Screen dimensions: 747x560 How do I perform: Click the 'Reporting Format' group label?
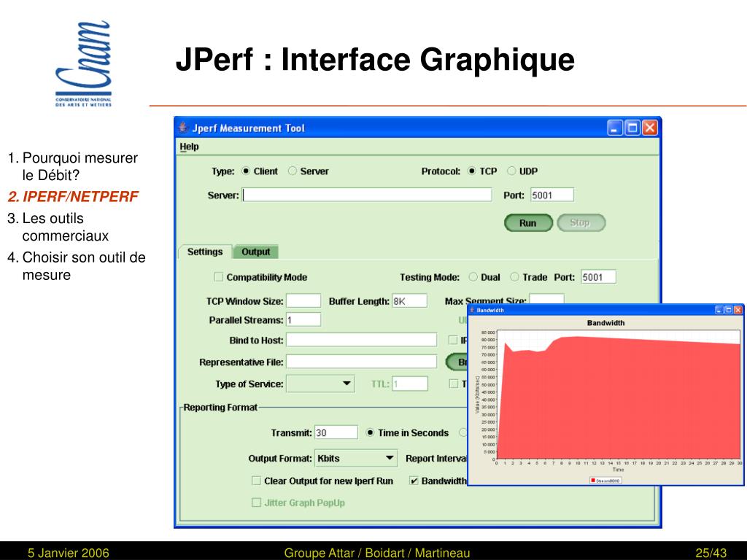point(220,408)
